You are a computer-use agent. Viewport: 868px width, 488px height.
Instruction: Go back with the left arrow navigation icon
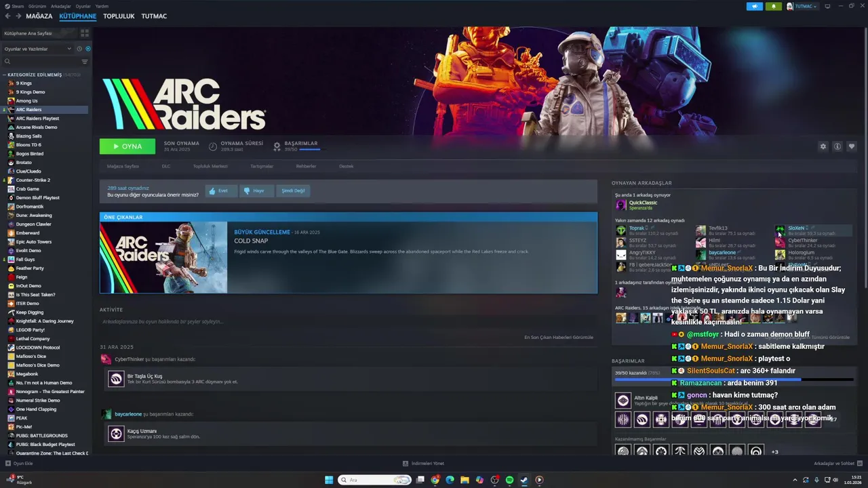coord(7,16)
